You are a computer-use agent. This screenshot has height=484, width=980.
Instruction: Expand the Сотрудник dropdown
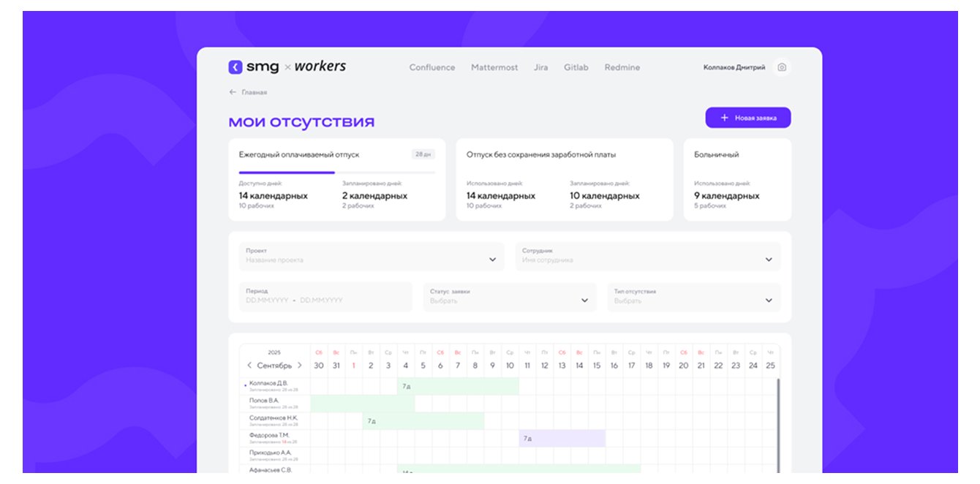(648, 256)
